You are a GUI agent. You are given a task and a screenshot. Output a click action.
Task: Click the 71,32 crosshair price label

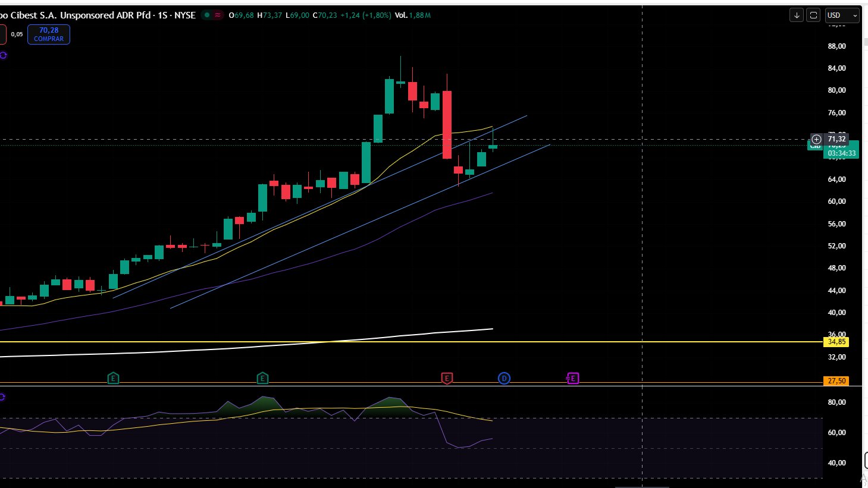tap(836, 139)
